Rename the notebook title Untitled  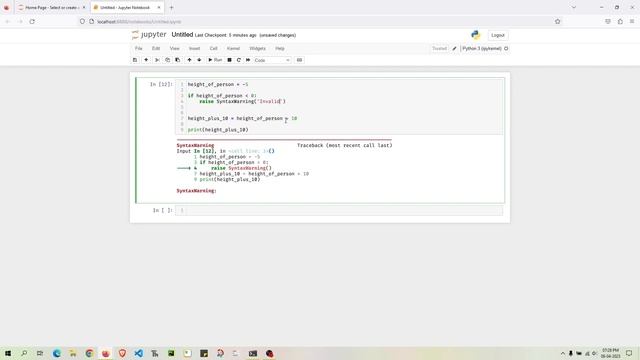(x=182, y=35)
